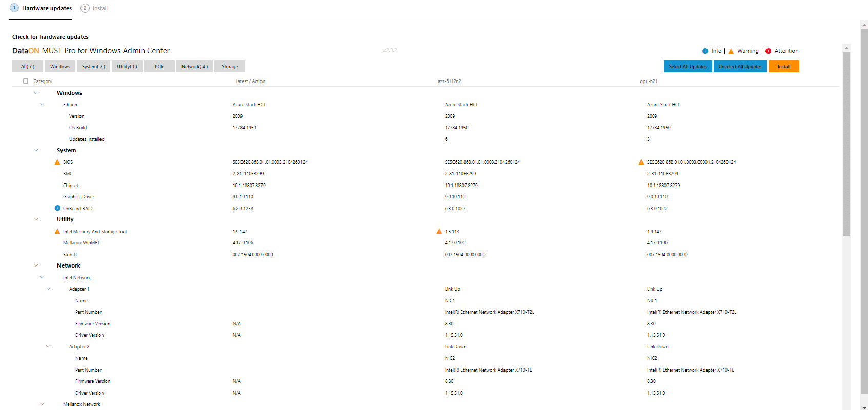Click the Chipset row label

[71, 185]
